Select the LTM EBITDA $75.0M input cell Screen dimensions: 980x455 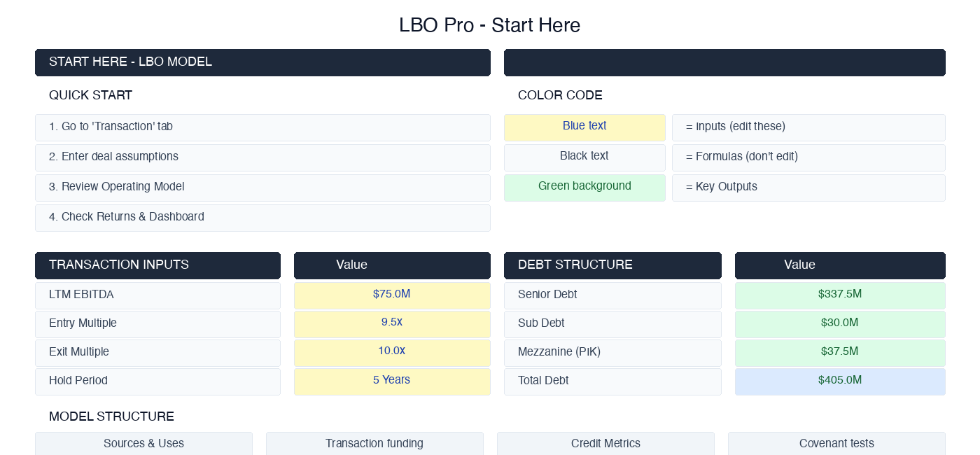pos(392,295)
